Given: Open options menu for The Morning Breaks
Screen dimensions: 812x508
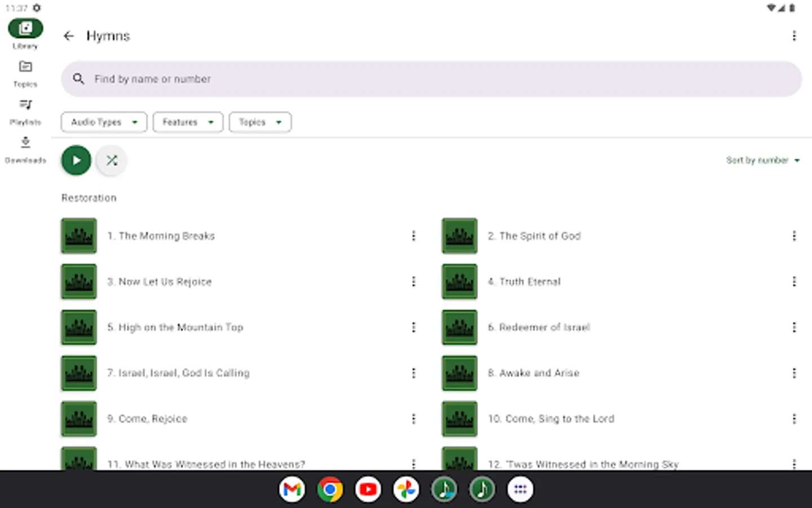Looking at the screenshot, I should (414, 236).
